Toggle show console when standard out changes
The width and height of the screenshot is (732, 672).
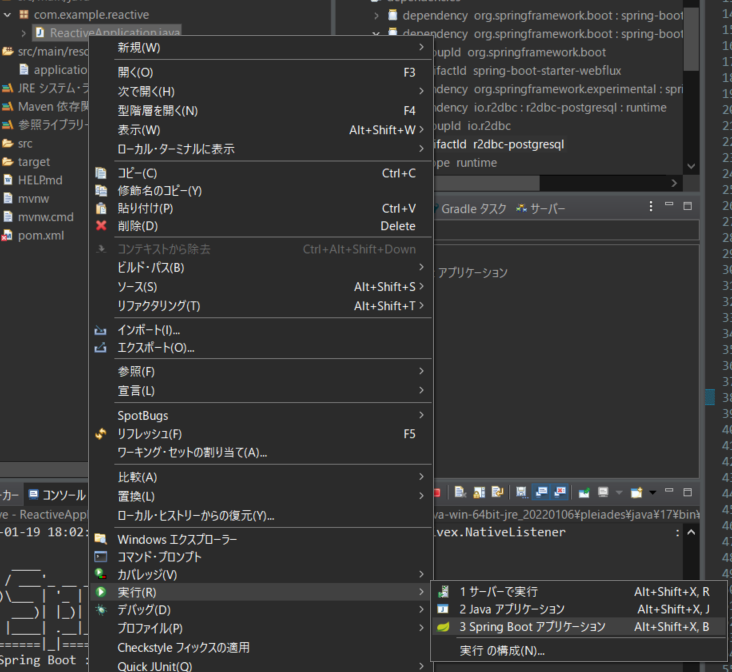pyautogui.click(x=542, y=492)
